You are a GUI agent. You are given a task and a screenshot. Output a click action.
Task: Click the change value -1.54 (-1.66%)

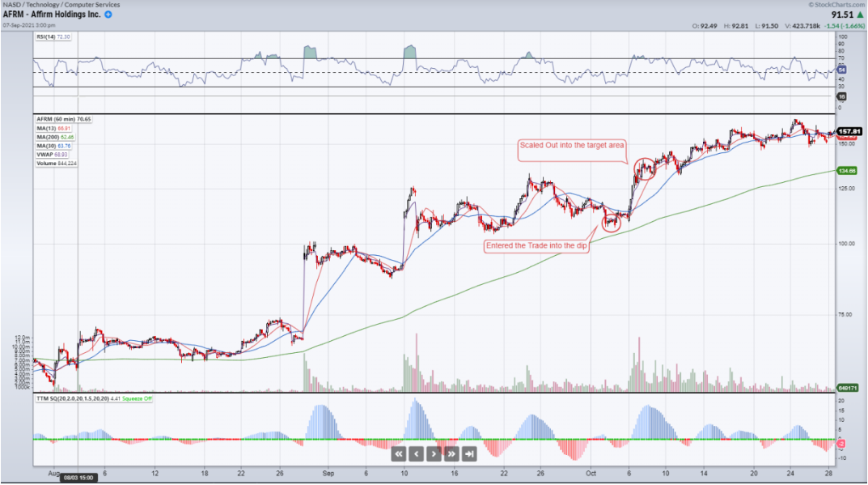pyautogui.click(x=845, y=26)
